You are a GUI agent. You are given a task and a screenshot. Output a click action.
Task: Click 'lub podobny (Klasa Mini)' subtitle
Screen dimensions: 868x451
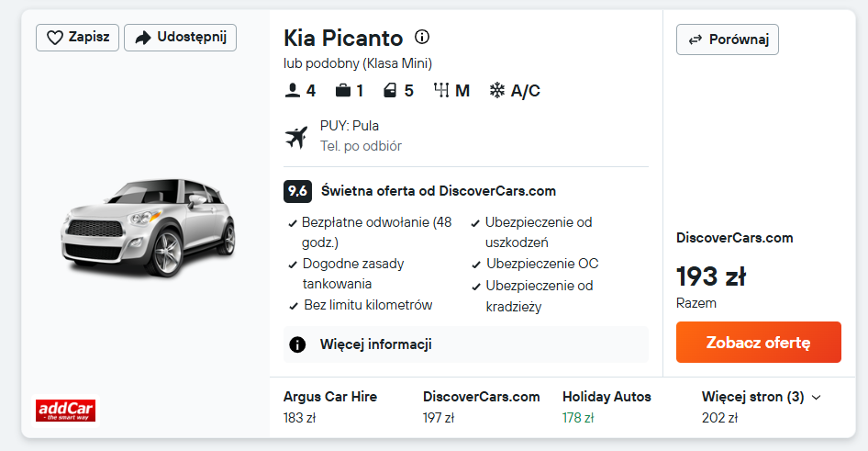(x=358, y=63)
